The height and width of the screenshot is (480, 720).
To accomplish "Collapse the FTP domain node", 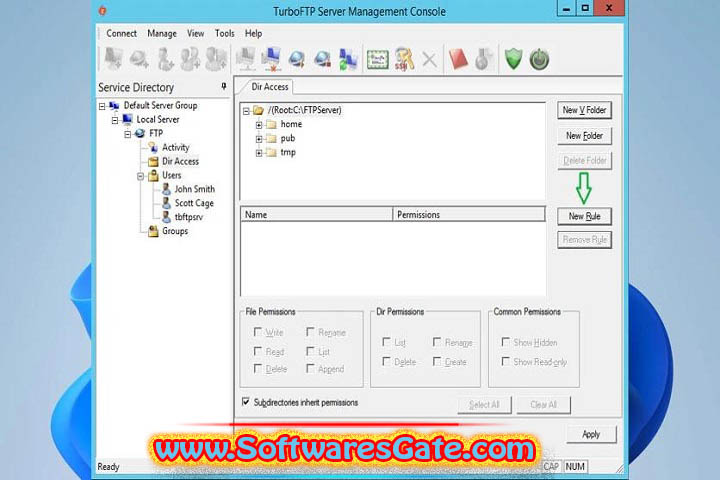I will tap(128, 134).
